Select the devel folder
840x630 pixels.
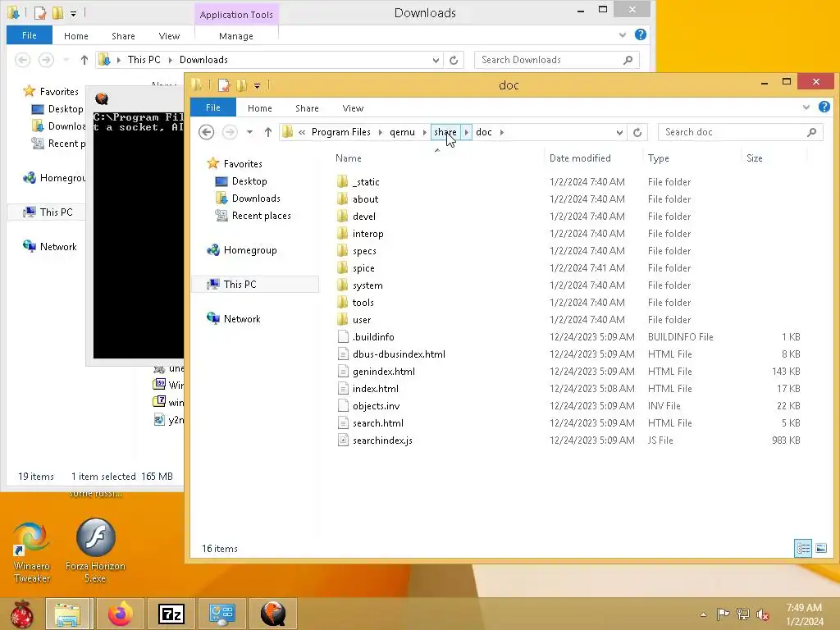click(x=363, y=217)
